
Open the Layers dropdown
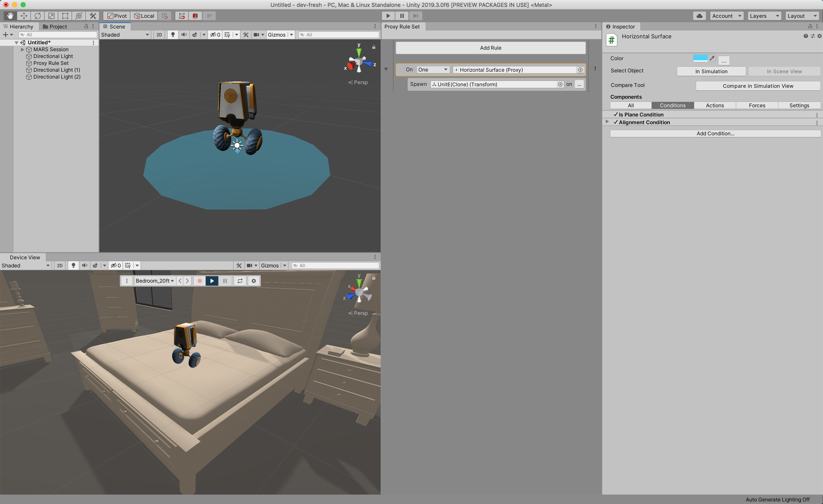pos(764,16)
